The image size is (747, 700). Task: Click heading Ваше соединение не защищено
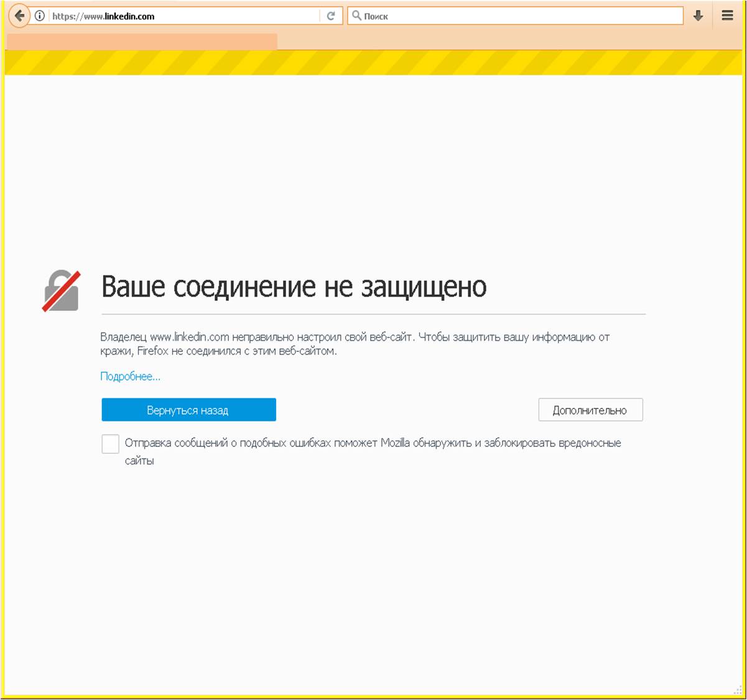point(294,287)
